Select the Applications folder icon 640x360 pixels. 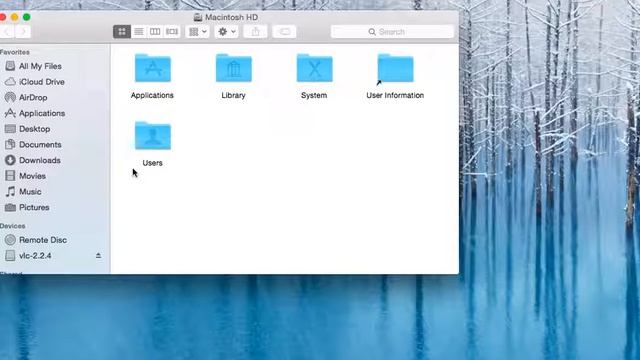click(153, 68)
